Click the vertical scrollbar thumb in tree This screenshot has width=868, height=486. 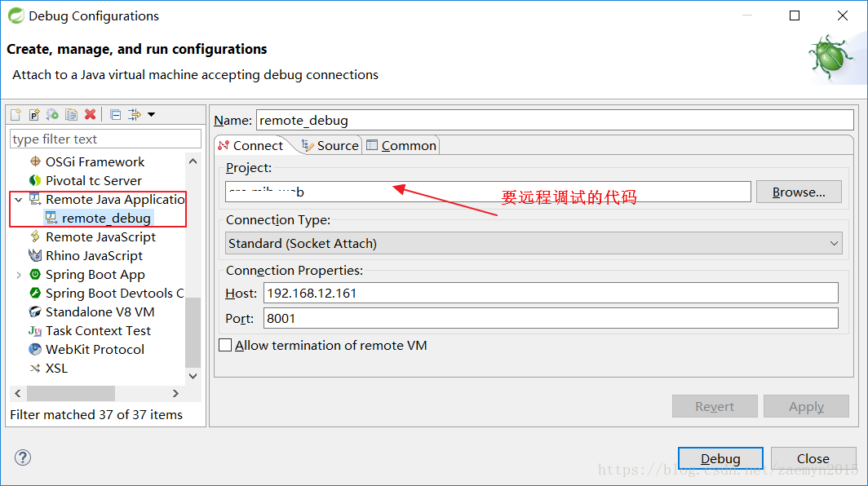[193, 332]
